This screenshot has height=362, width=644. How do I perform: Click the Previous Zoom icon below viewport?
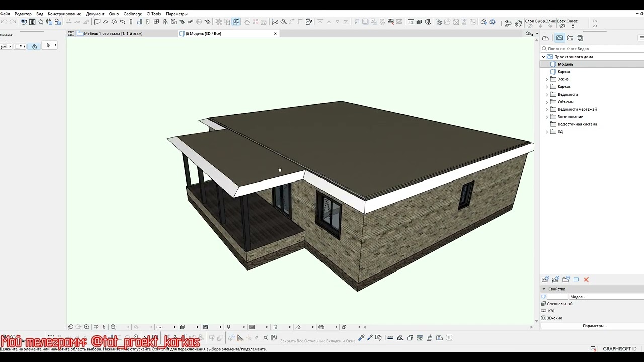70,327
